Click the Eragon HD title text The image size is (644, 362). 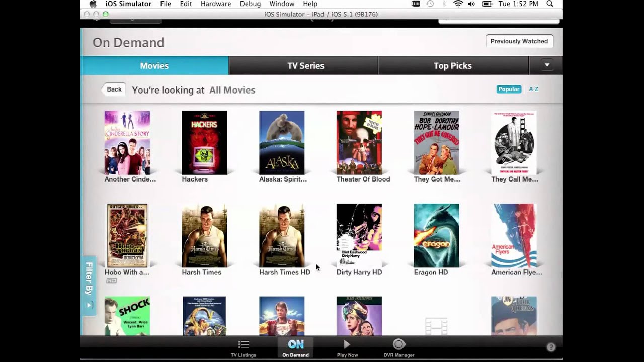tap(431, 272)
